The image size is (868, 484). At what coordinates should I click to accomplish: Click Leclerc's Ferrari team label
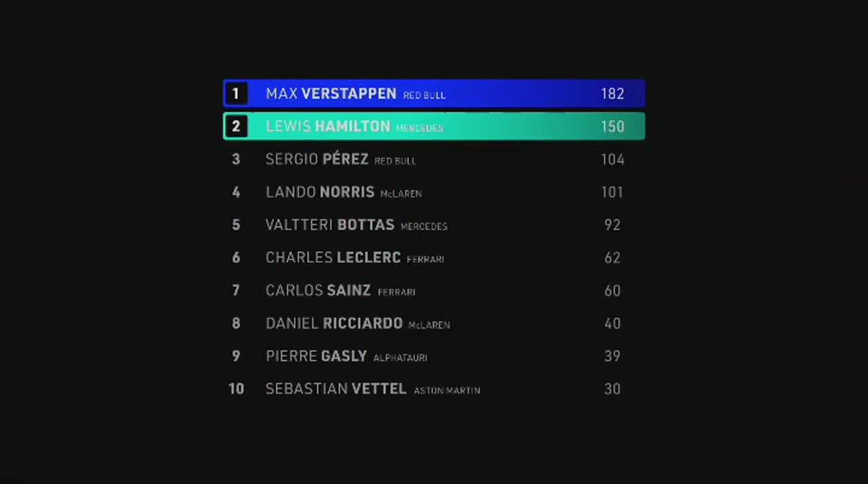[425, 260]
